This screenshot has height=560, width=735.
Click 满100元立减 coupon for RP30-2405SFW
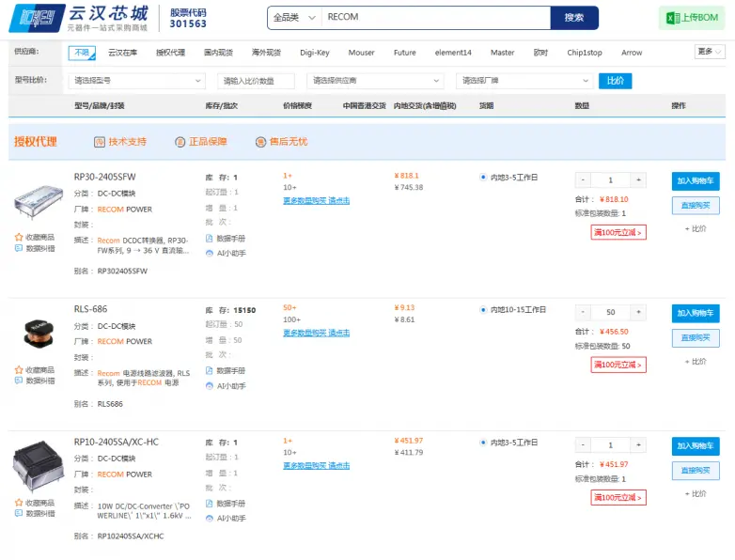pyautogui.click(x=618, y=232)
